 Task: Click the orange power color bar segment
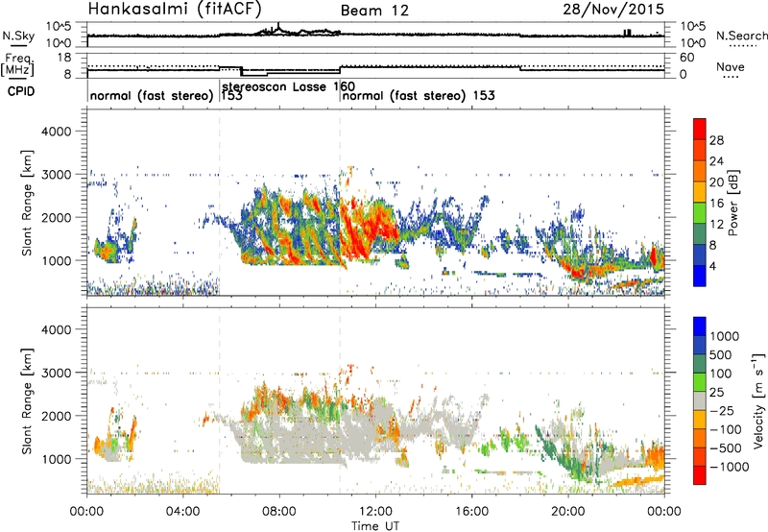pyautogui.click(x=700, y=171)
